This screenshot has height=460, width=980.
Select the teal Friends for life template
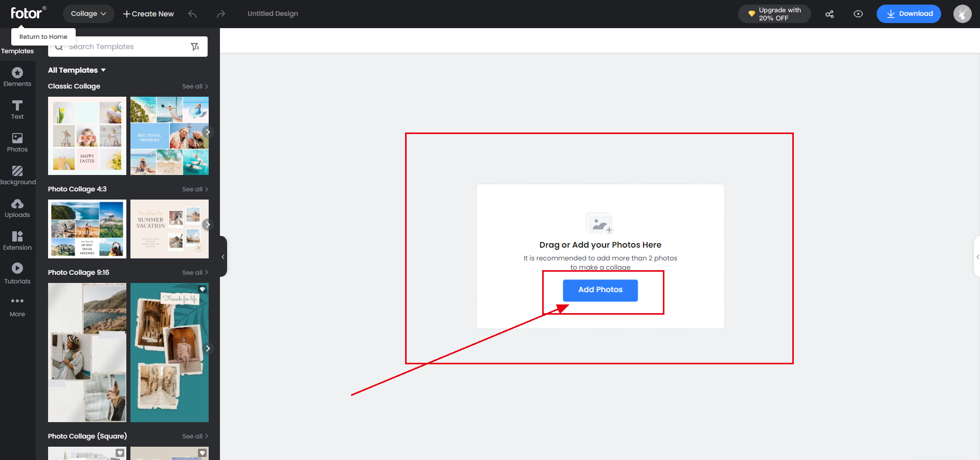tap(169, 353)
